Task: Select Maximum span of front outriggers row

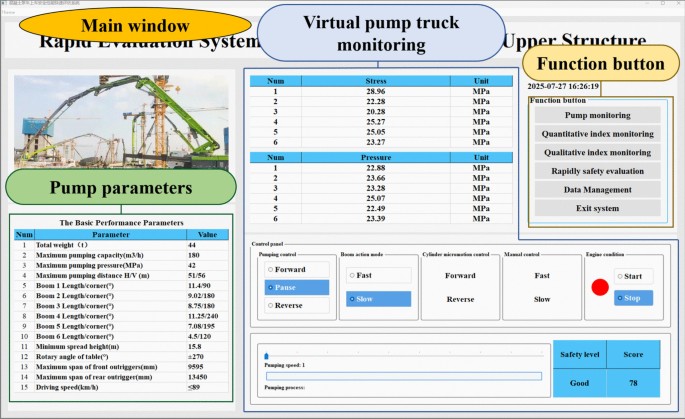Action: click(x=121, y=367)
